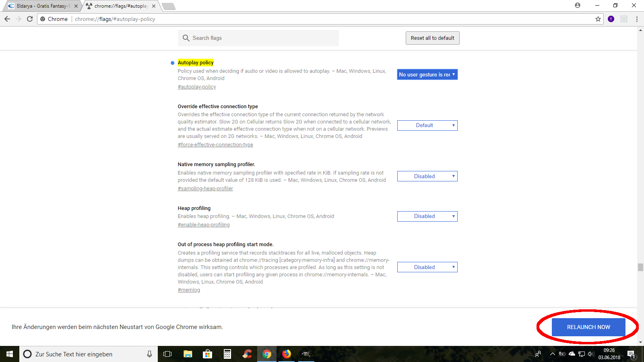Close the chrome://flags tab
Viewport: 644px width, 362px height.
click(154, 6)
